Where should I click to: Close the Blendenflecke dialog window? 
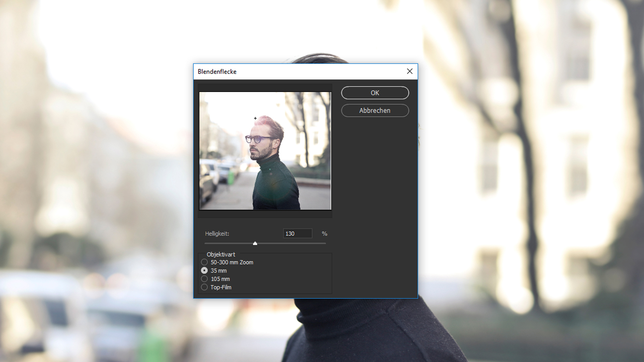coord(410,71)
